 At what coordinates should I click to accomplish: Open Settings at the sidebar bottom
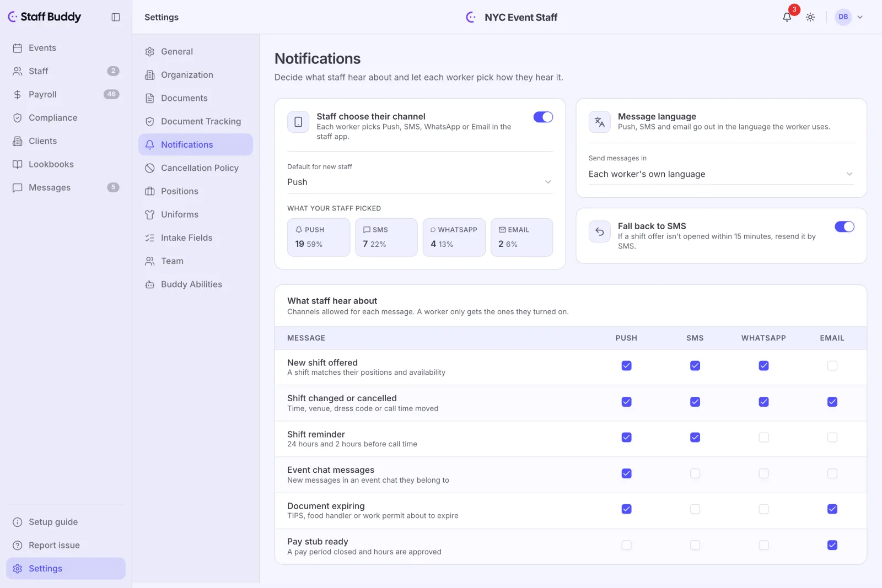(66, 569)
